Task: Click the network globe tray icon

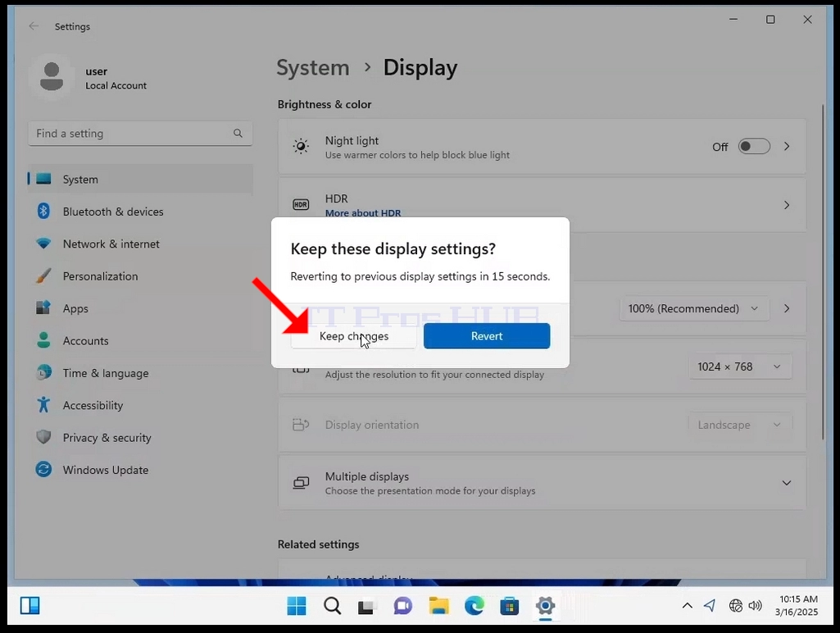Action: tap(736, 606)
